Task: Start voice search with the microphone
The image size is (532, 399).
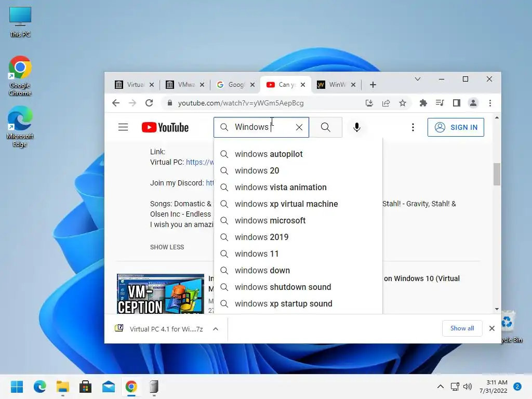Action: [x=356, y=127]
